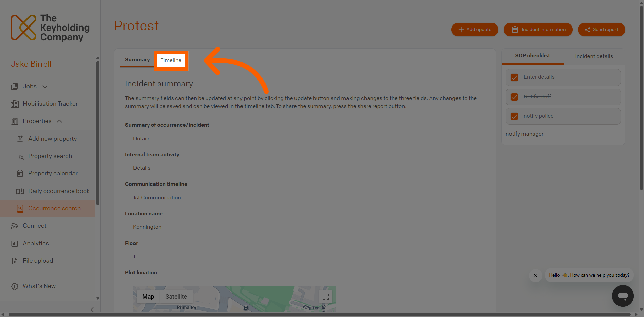Click the Send report button

[x=601, y=30]
